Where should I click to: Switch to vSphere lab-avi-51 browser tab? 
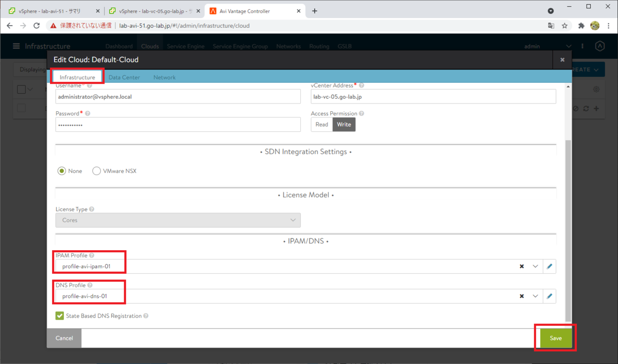click(x=53, y=11)
